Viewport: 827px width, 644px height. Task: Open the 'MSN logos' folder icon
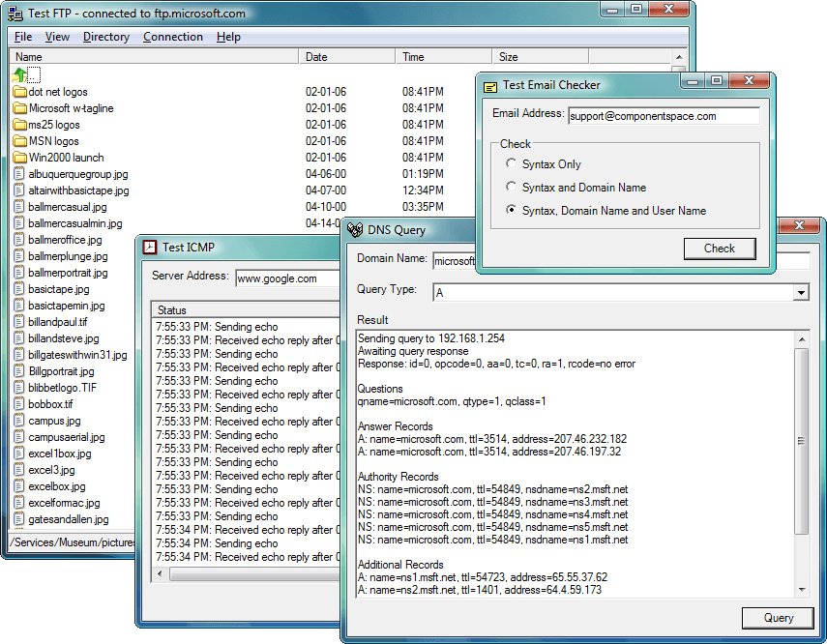[20, 141]
